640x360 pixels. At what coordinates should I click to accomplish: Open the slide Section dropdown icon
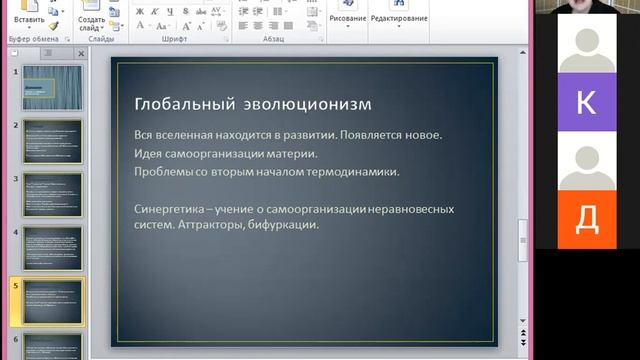click(x=116, y=26)
